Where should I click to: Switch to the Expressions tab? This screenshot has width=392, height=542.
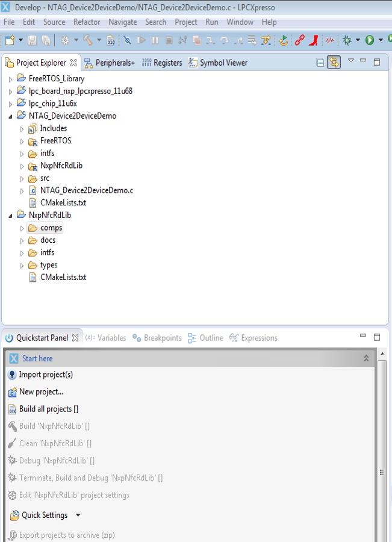tap(254, 338)
